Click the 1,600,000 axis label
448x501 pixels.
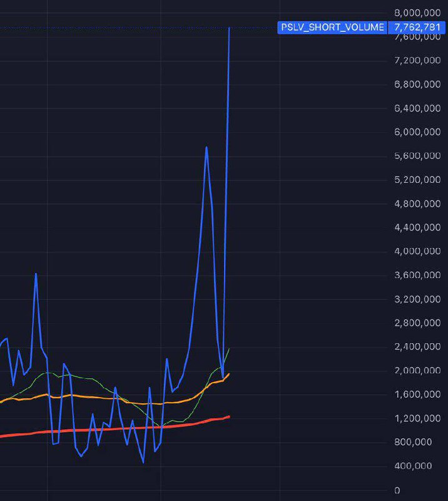417,395
